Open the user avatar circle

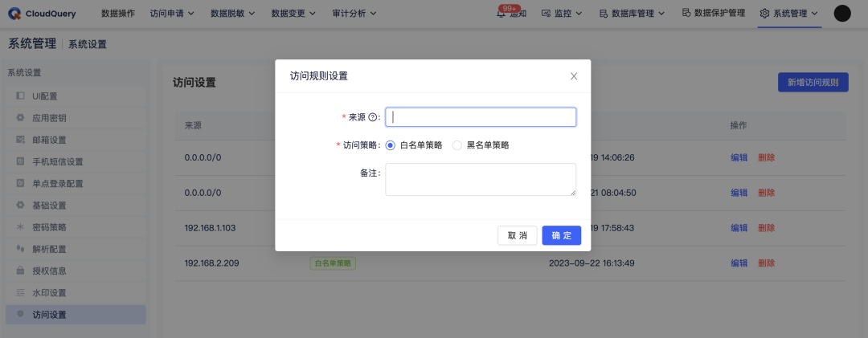[x=842, y=14]
